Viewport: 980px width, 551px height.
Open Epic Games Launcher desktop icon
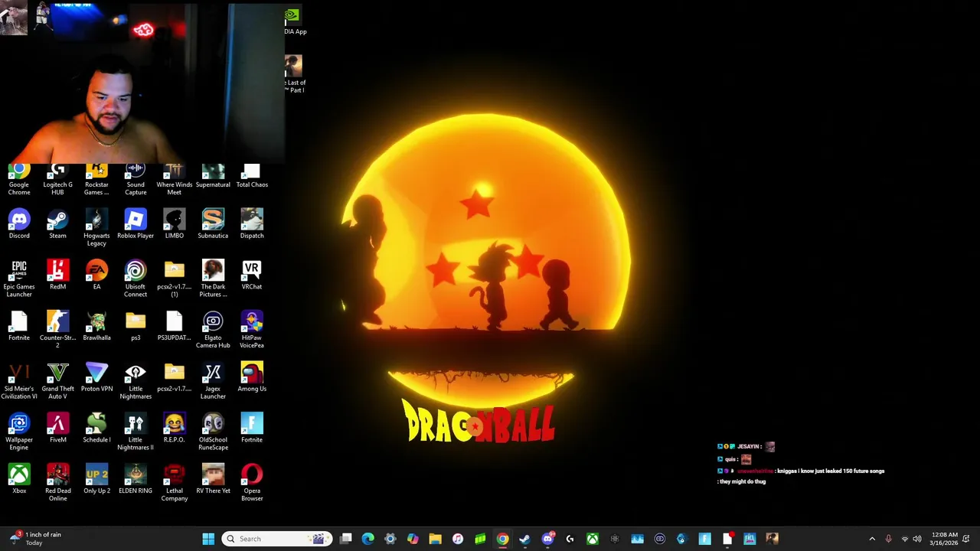pos(19,279)
